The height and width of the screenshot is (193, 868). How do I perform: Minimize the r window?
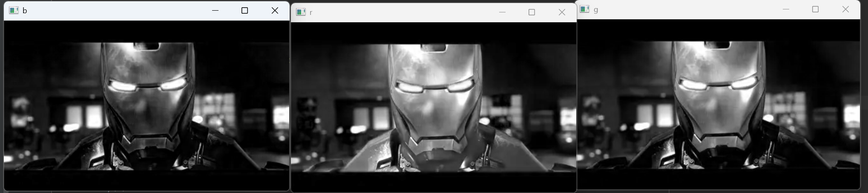pos(502,12)
